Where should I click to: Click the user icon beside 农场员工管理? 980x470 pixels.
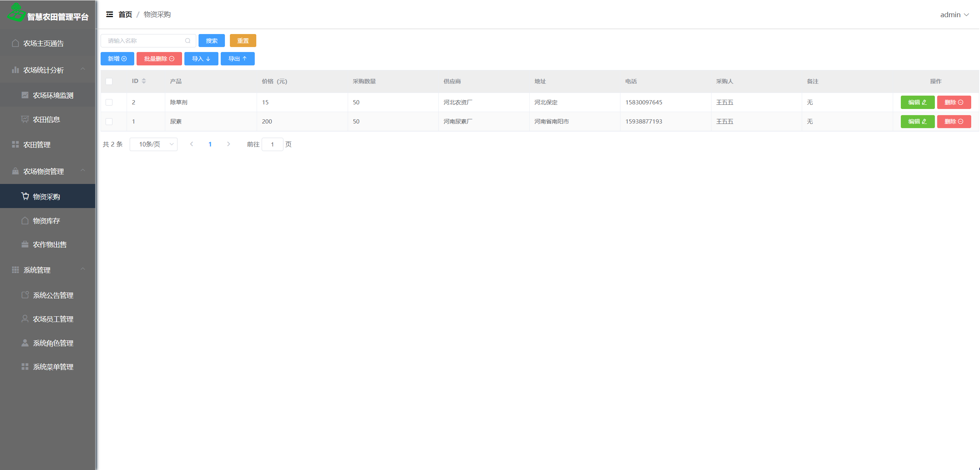click(x=25, y=319)
